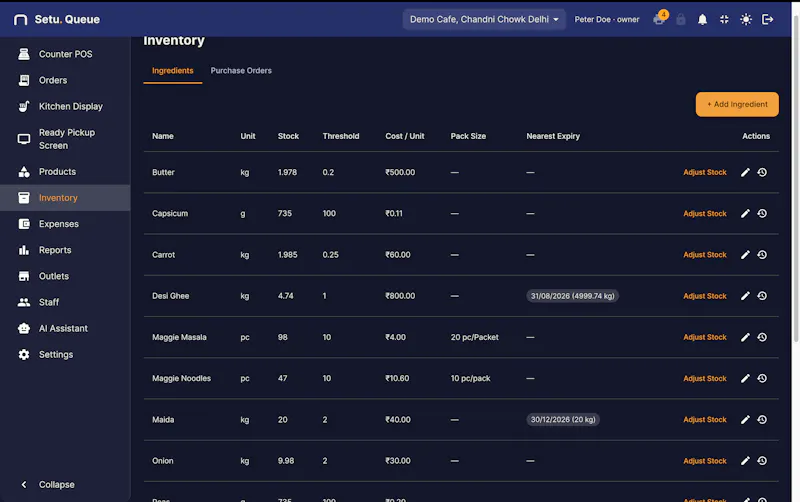Go to Staff section

(65, 302)
